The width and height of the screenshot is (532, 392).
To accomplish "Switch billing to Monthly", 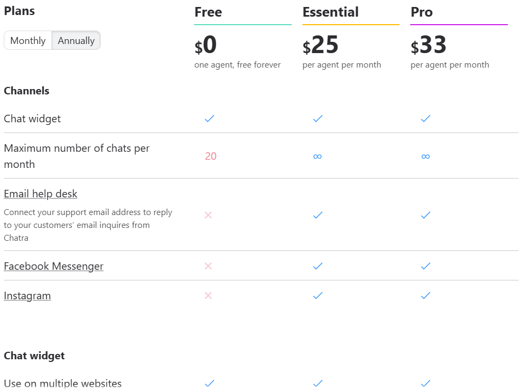I will click(x=28, y=41).
